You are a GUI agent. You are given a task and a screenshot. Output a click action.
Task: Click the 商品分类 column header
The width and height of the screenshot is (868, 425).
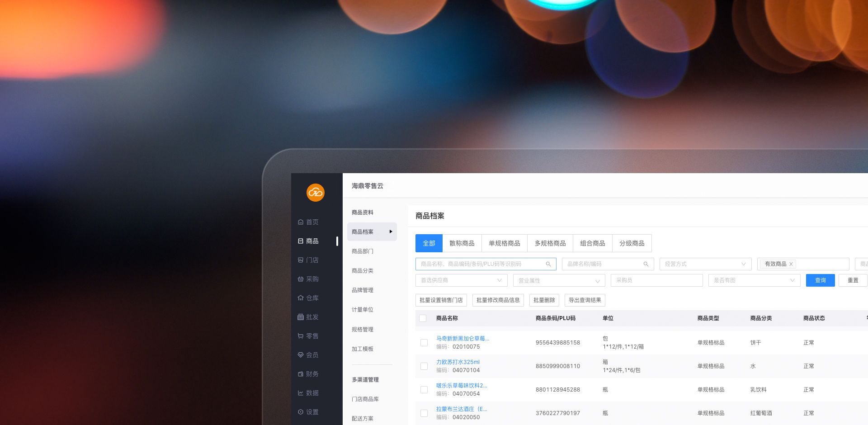click(x=761, y=318)
